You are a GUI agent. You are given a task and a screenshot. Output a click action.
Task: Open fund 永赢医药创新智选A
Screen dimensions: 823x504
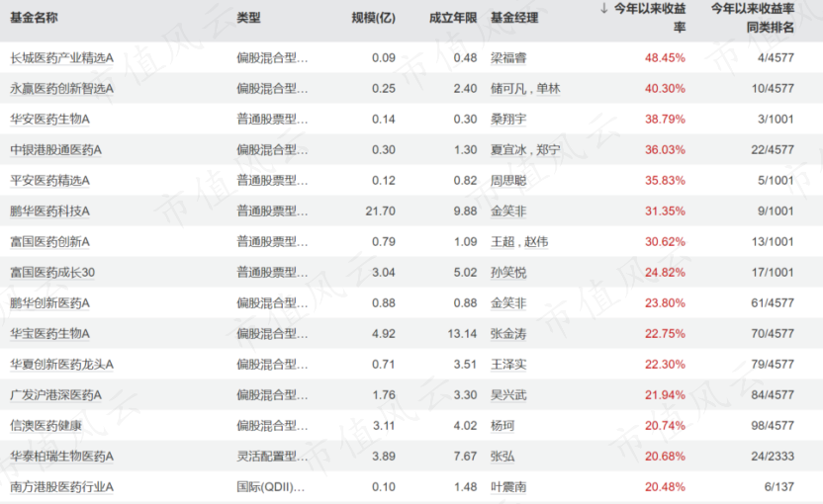(62, 88)
